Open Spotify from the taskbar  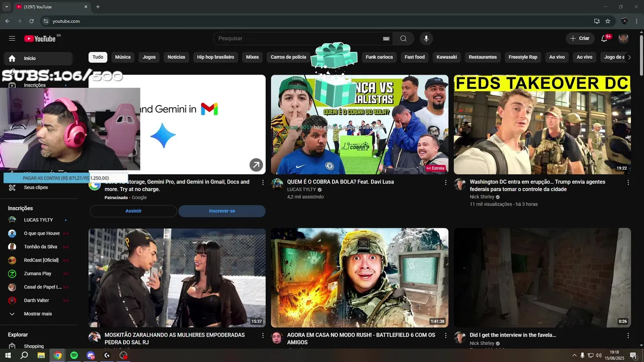coord(74,355)
